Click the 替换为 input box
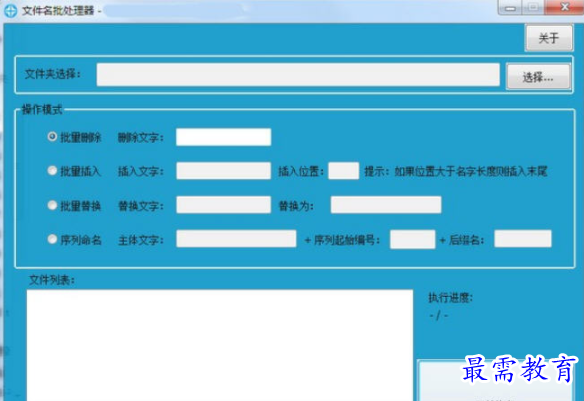The width and height of the screenshot is (584, 401). pos(386,205)
